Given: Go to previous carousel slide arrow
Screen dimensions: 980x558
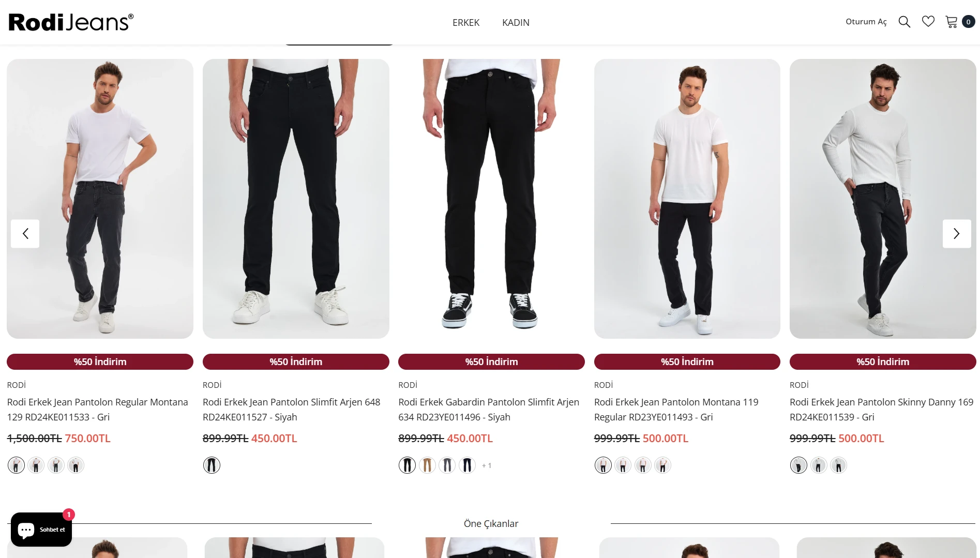Looking at the screenshot, I should [25, 234].
